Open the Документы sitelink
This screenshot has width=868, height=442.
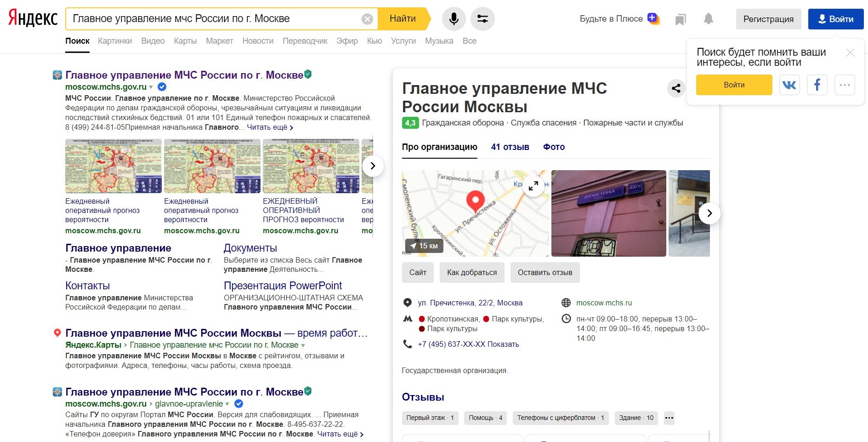[250, 248]
